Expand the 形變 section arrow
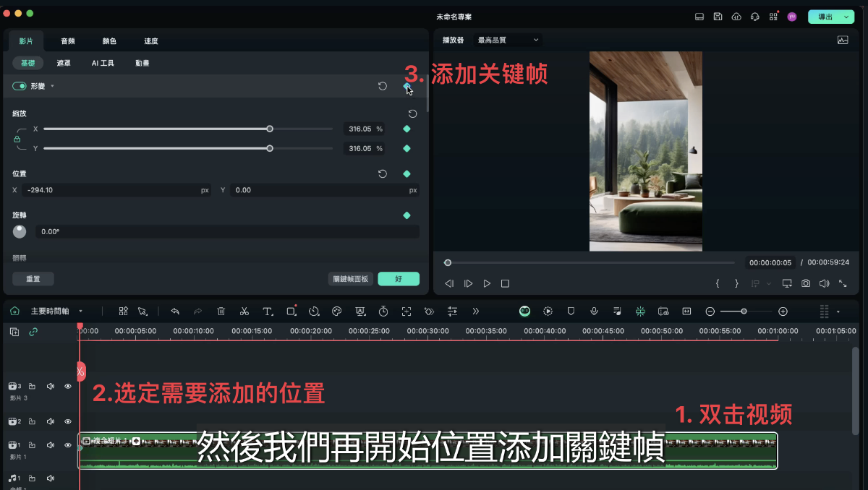The image size is (868, 490). (52, 87)
